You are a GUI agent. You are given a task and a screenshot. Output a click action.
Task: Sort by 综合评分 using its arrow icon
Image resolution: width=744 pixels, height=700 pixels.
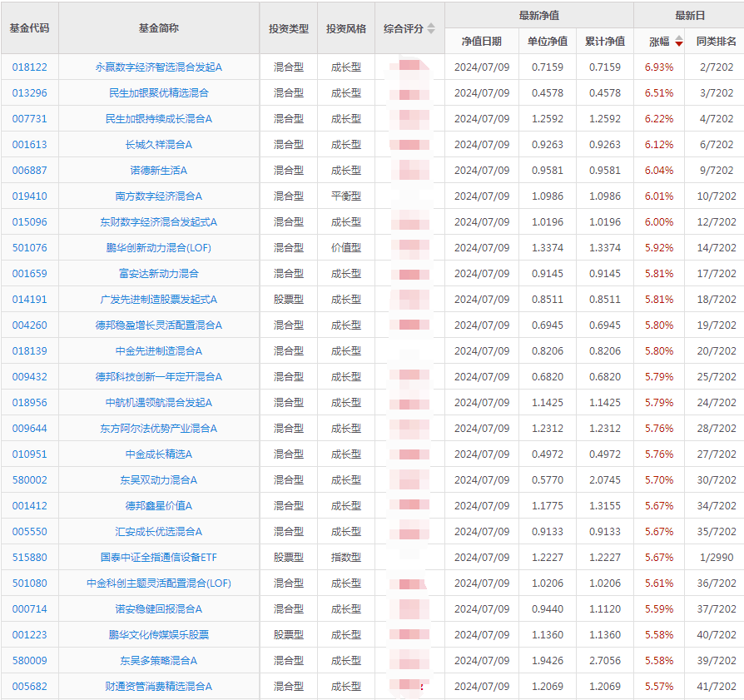(x=431, y=28)
